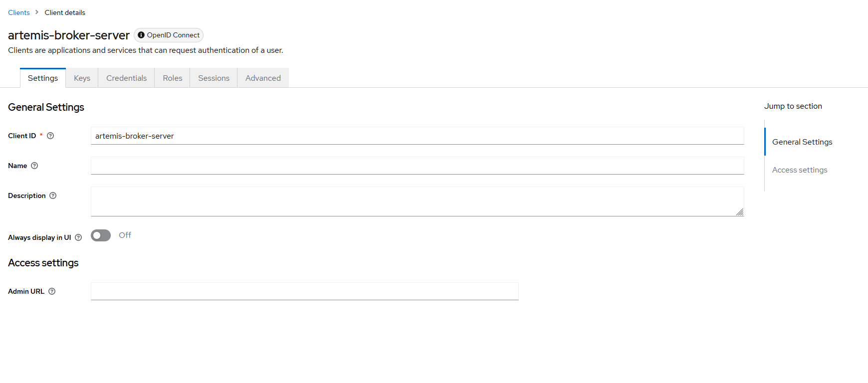Switch to the Keys tab
The width and height of the screenshot is (868, 383).
tap(82, 78)
